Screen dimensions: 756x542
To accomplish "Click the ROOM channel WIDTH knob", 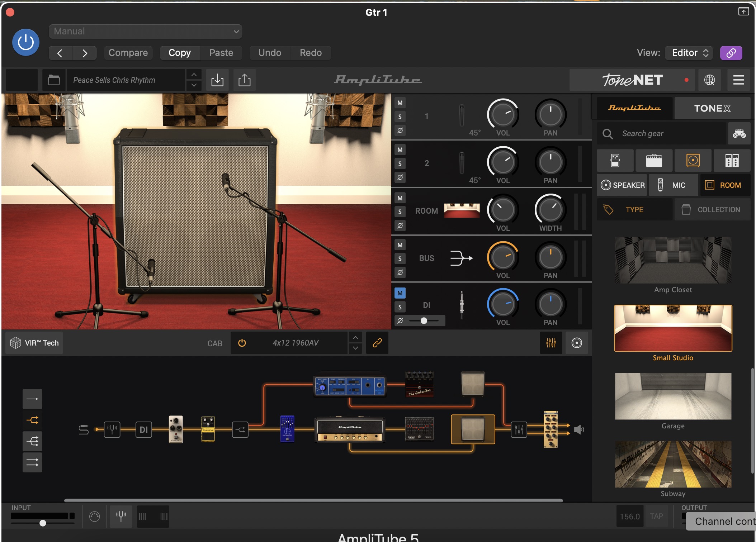I will [x=551, y=210].
